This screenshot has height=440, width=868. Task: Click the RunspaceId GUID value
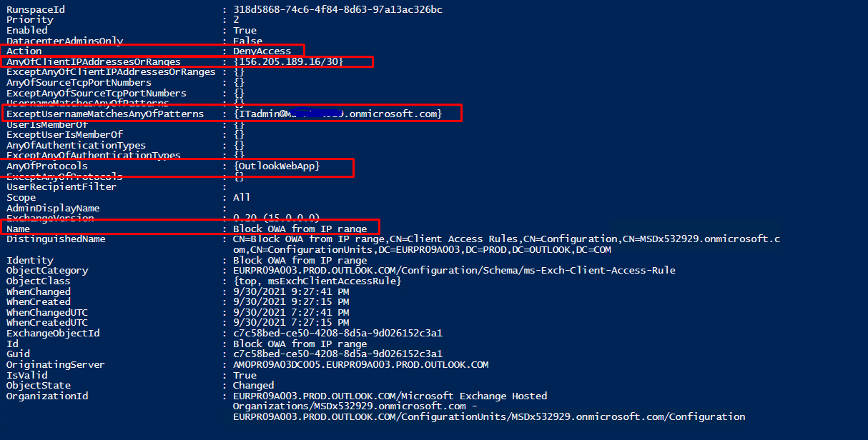[337, 10]
